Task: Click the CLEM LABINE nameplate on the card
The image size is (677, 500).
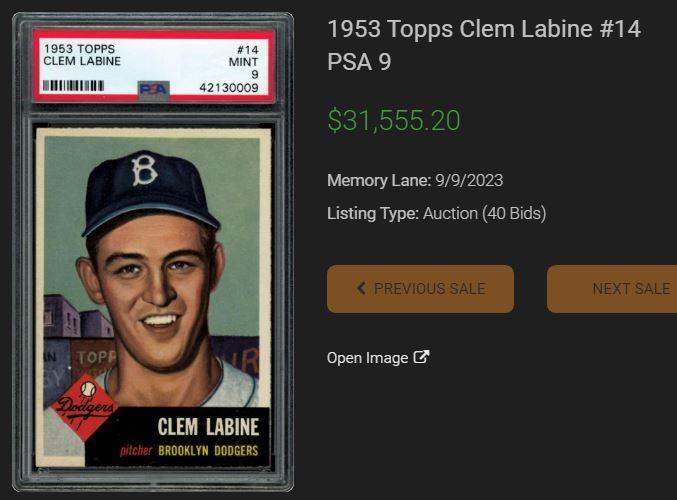Action: (206, 427)
